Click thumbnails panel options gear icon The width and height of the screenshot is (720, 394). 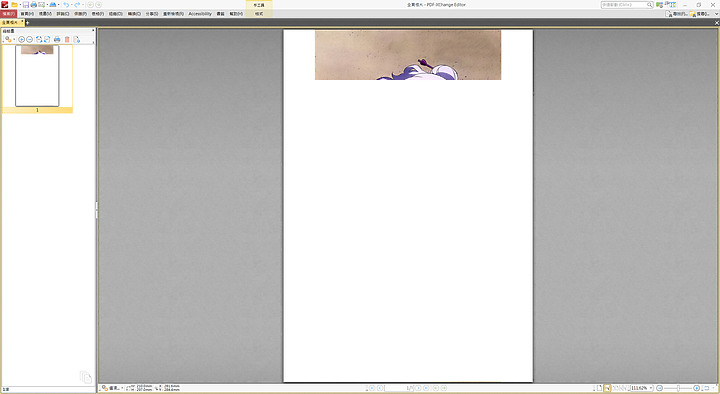8,39
